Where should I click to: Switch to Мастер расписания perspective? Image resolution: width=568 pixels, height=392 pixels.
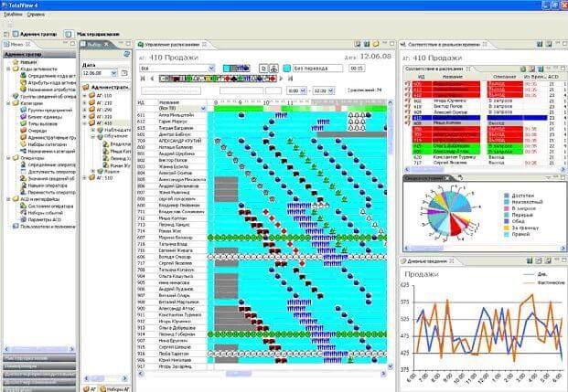[x=92, y=34]
